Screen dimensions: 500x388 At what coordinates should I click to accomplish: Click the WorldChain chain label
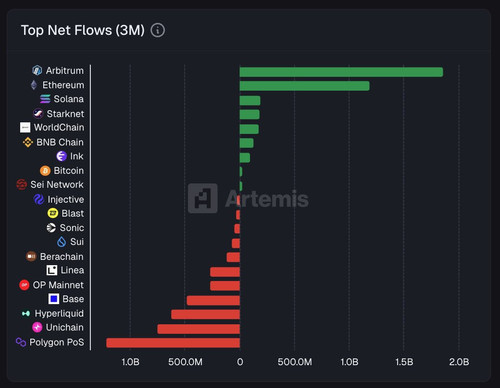coord(59,127)
